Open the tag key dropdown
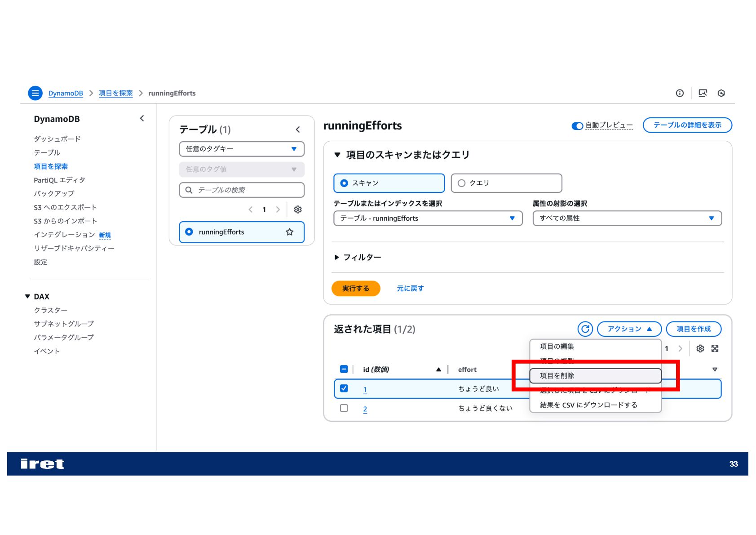Screen dimensions: 756x535 coord(242,149)
